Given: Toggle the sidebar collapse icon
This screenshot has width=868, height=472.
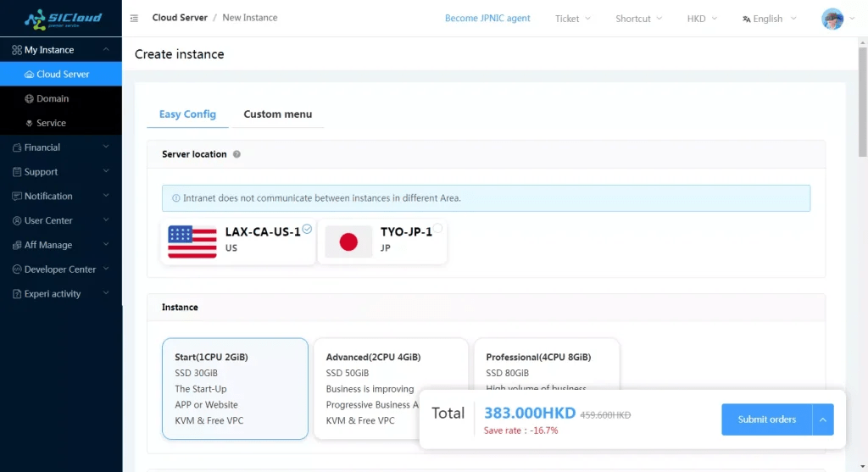Looking at the screenshot, I should (x=134, y=18).
